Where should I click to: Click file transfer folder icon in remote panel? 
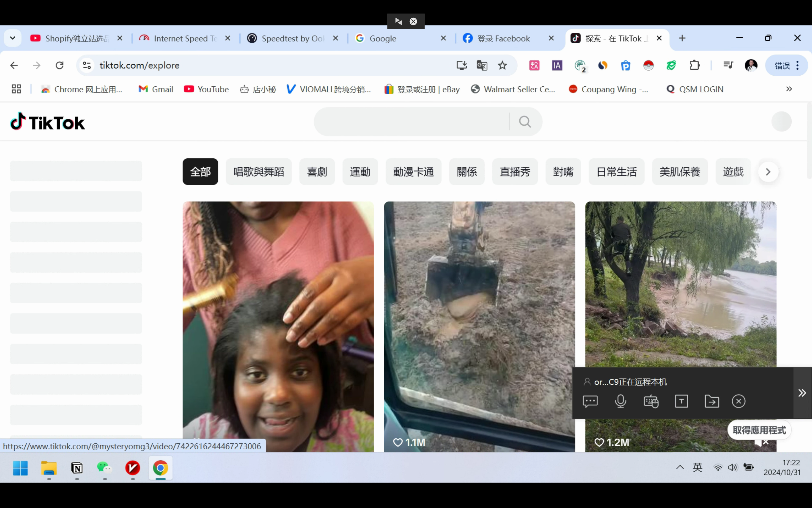point(712,401)
